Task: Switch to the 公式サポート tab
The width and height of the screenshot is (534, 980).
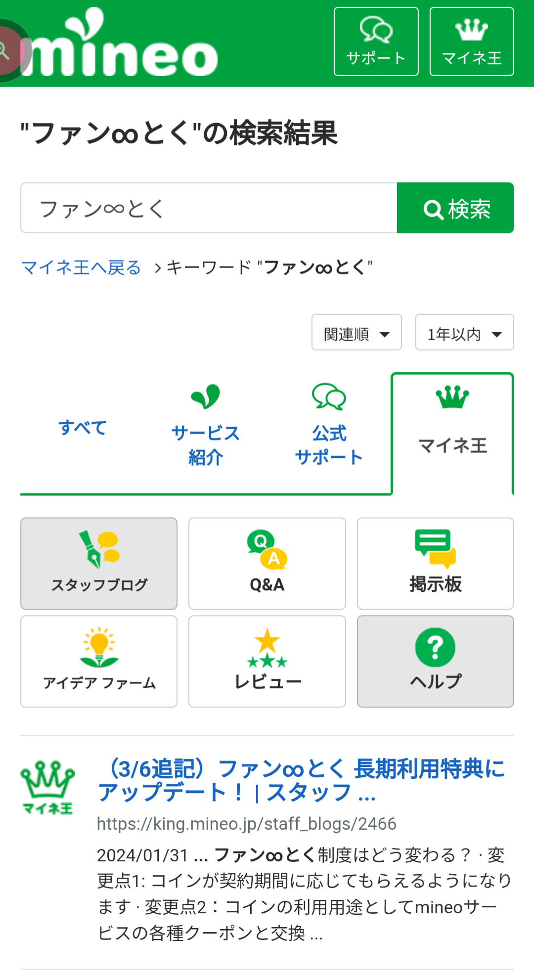Action: coord(329,434)
